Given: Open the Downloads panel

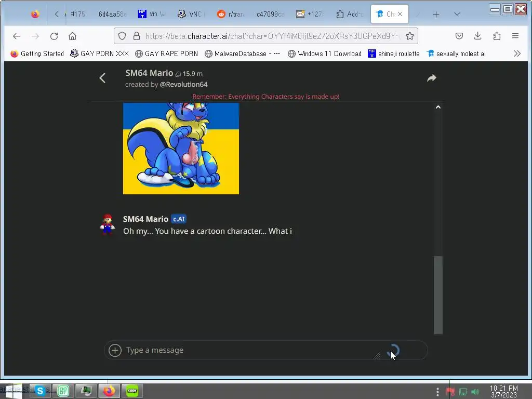Looking at the screenshot, I should tap(478, 36).
